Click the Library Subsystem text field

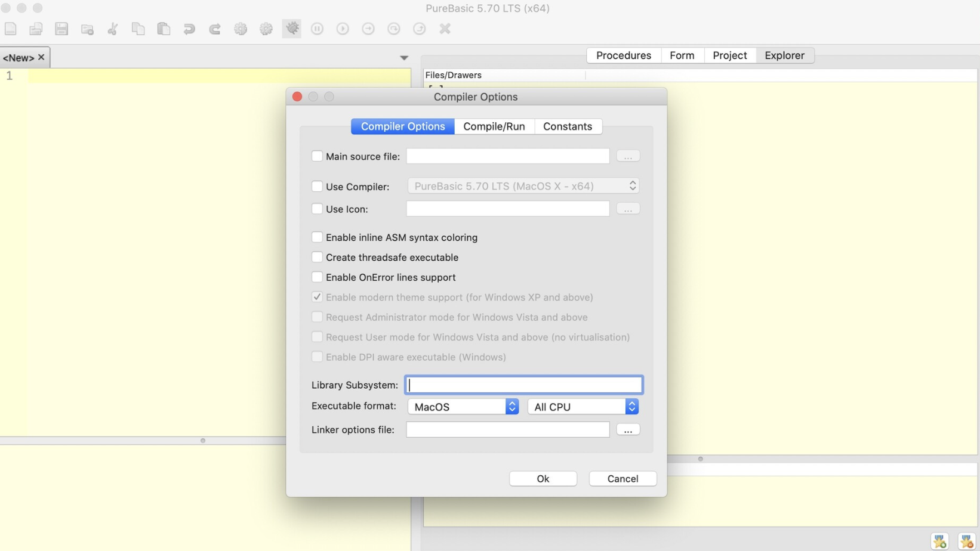pyautogui.click(x=523, y=385)
